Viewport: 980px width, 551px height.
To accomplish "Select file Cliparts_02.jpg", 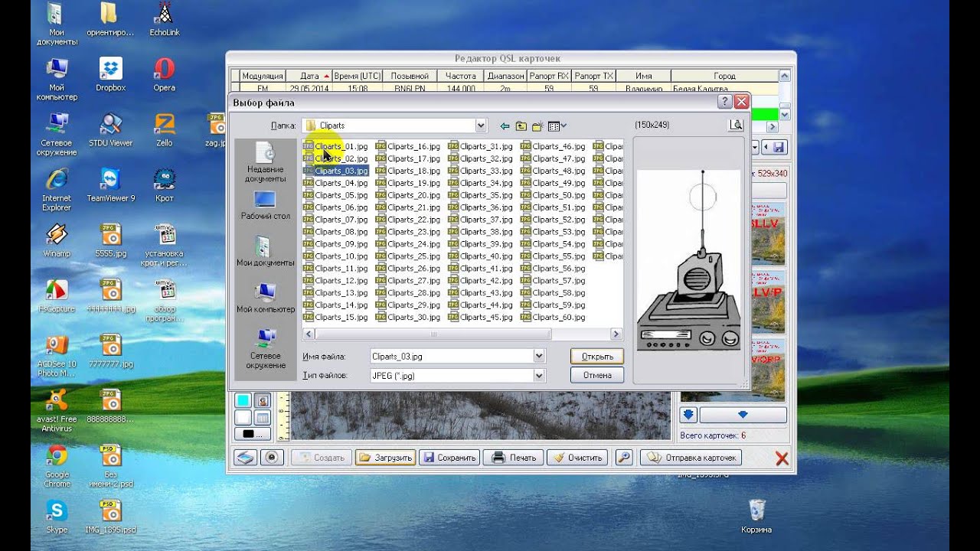I will (x=335, y=158).
